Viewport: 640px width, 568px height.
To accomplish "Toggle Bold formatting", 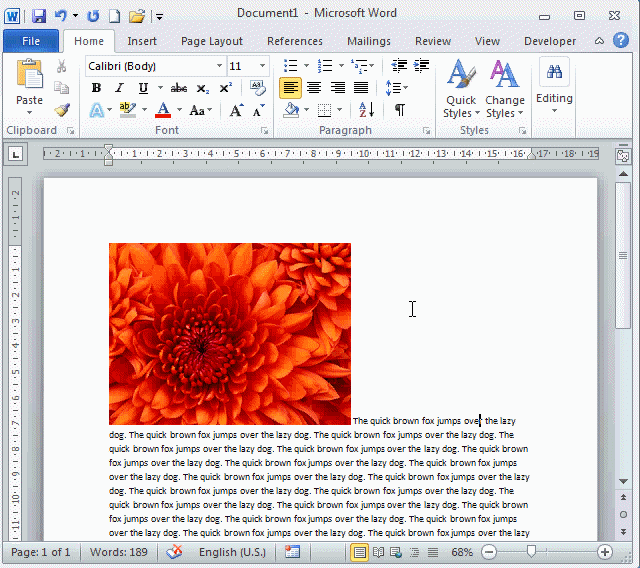I will [97, 88].
